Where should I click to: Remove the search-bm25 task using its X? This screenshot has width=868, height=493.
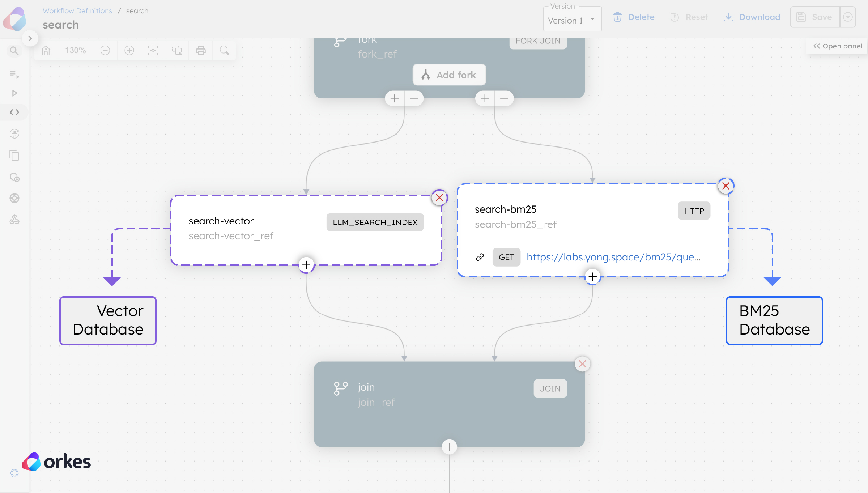tap(726, 186)
